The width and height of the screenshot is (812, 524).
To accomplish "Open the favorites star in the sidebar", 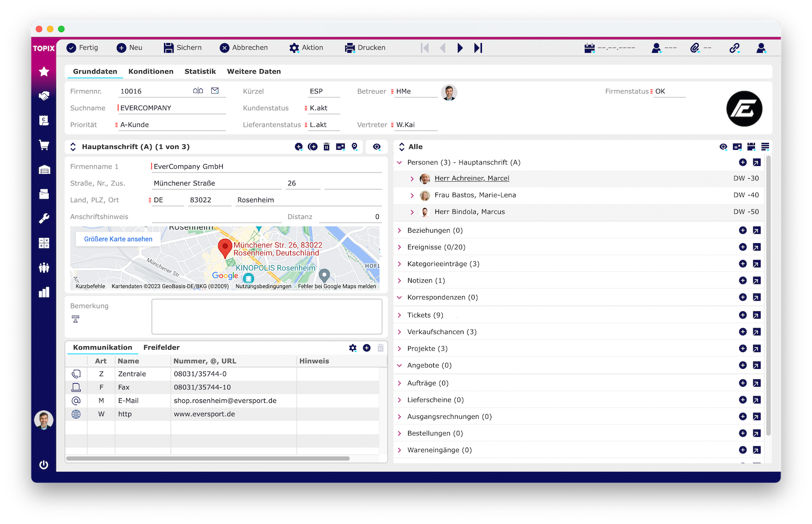I will (x=44, y=71).
